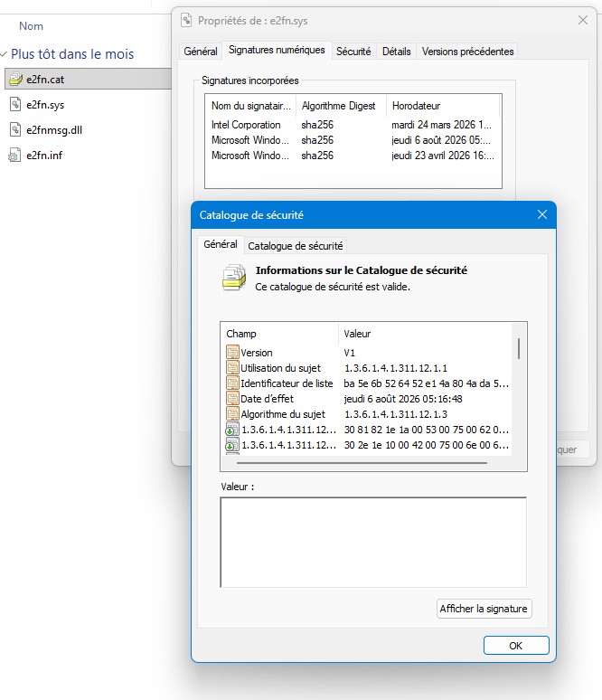The height and width of the screenshot is (700, 602).
Task: Select the 'mardi 24 mars 2026' timestamp
Action: click(x=441, y=125)
